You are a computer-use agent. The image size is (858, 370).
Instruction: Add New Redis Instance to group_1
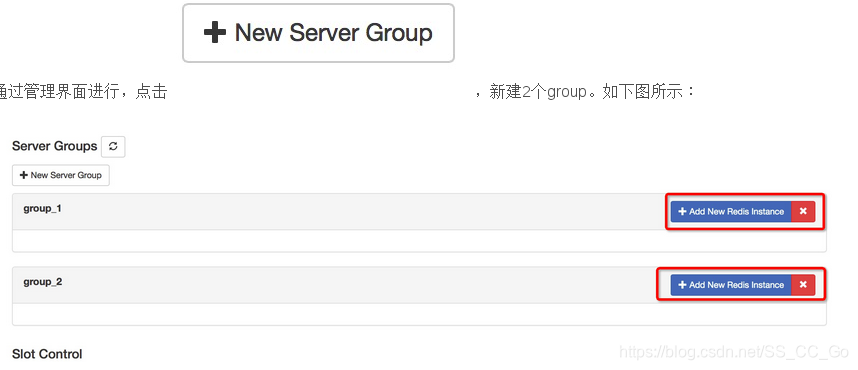point(731,211)
